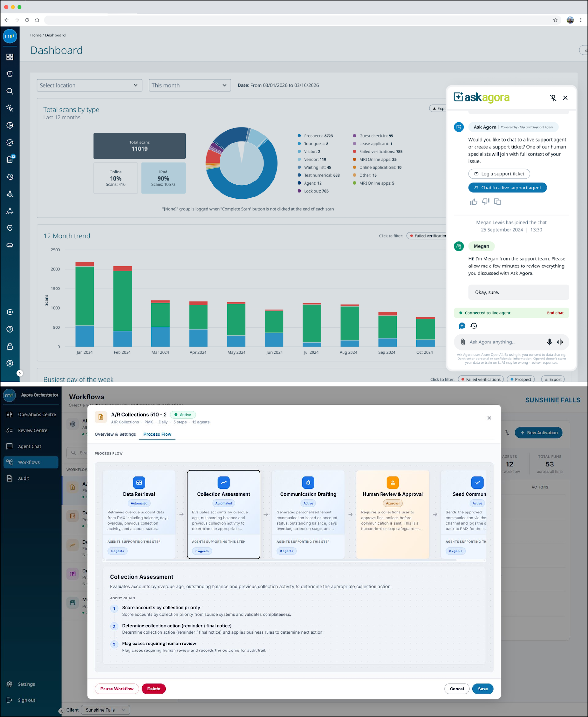Click the microphone icon in Ask Agora input
Image resolution: width=588 pixels, height=717 pixels.
tap(549, 342)
